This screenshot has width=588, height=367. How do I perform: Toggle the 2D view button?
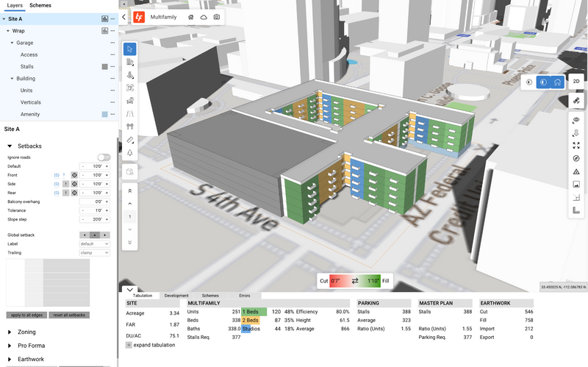(x=577, y=82)
